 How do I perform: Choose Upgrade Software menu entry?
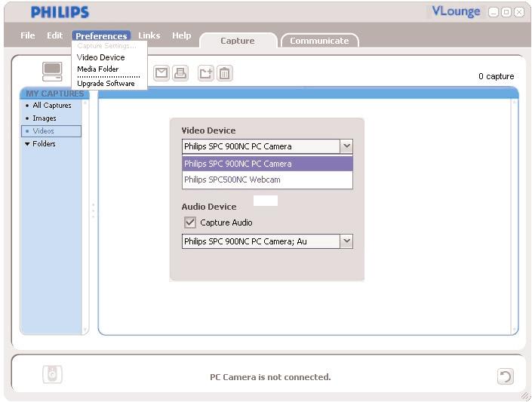pos(106,84)
